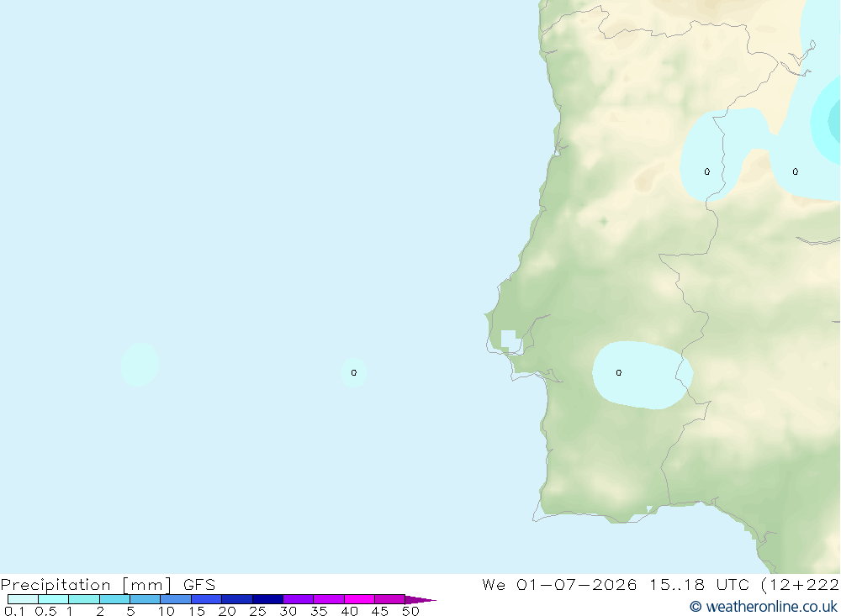Click the '10' legend value
Image resolution: width=841 pixels, height=616 pixels.
(167, 611)
